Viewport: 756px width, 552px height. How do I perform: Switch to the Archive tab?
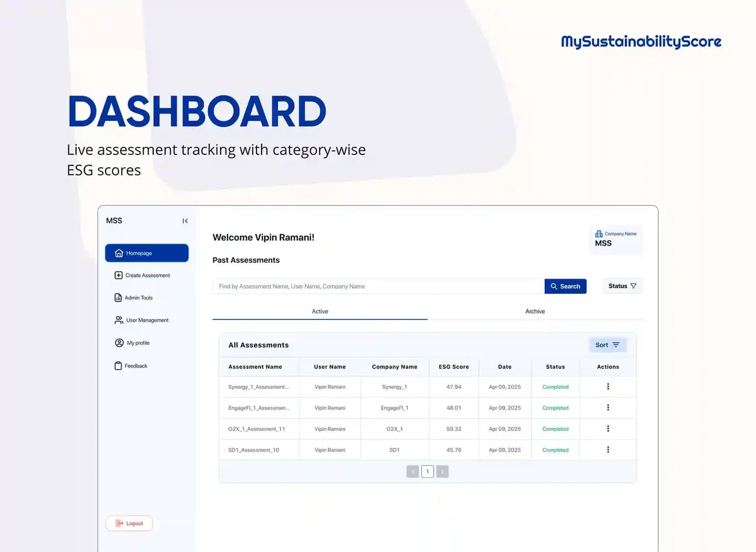pos(535,311)
